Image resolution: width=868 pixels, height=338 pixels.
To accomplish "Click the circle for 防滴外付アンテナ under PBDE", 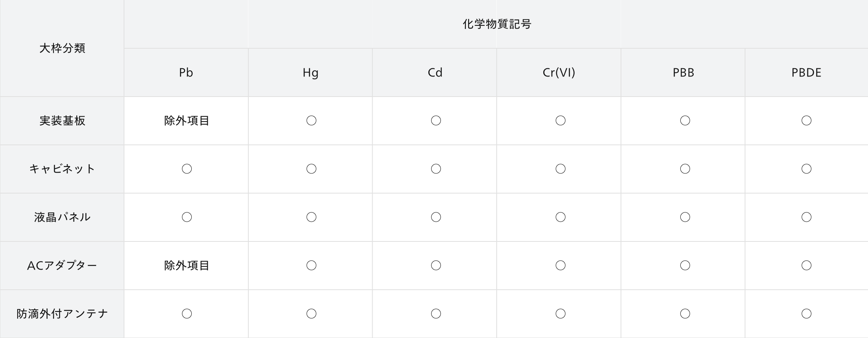I will pos(807,314).
